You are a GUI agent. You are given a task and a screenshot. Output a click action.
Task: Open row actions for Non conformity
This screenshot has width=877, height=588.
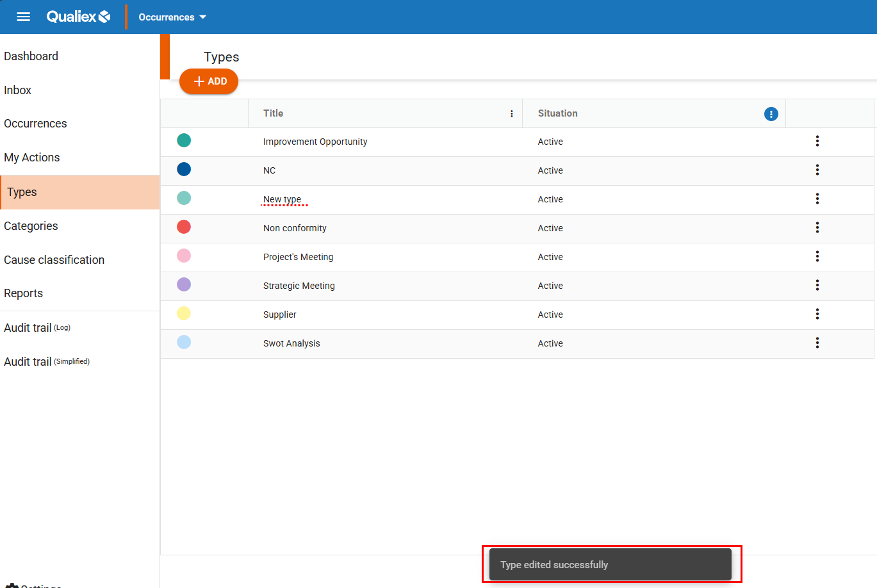click(x=817, y=227)
